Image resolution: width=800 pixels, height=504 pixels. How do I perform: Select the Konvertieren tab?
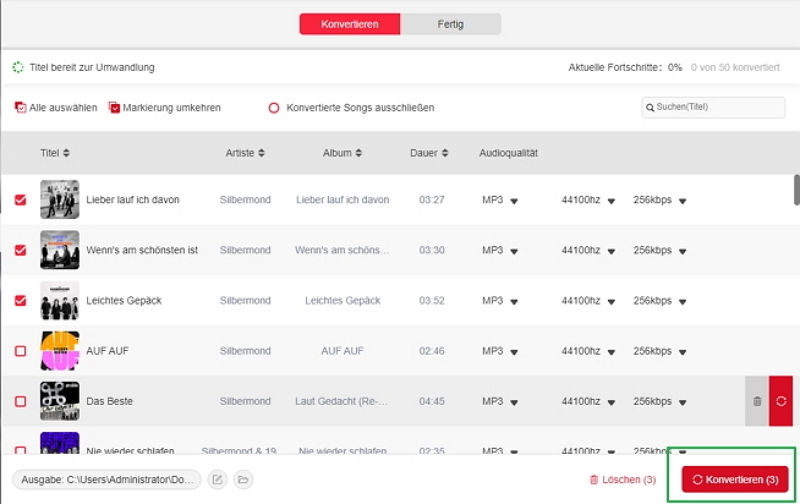[350, 24]
